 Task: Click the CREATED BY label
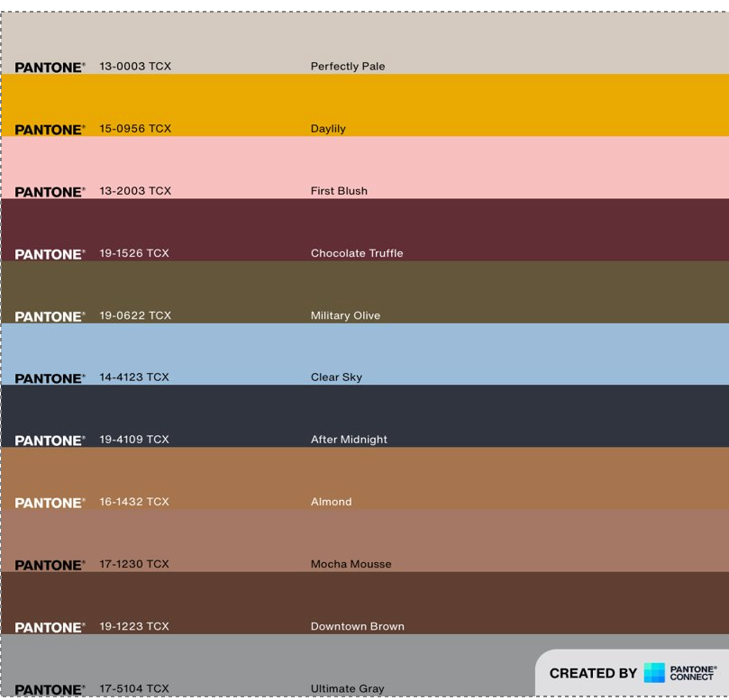coord(593,673)
